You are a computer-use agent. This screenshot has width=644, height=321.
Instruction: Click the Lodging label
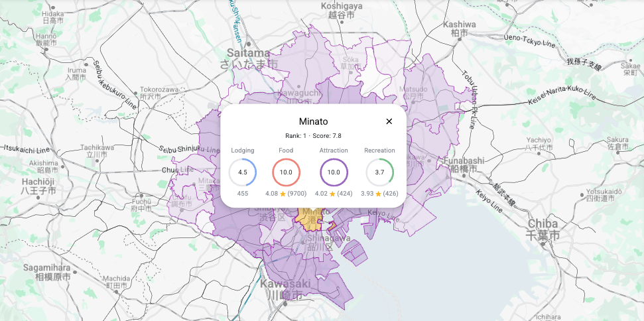coord(243,151)
